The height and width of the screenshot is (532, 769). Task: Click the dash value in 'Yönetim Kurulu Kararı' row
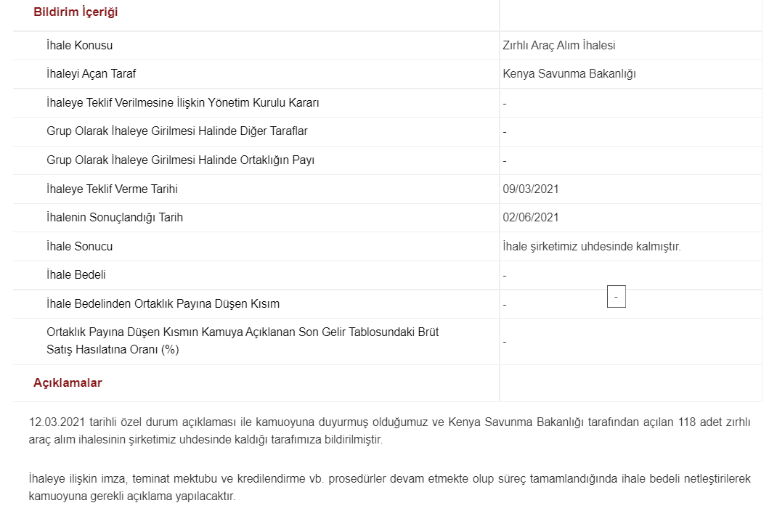[x=505, y=104]
